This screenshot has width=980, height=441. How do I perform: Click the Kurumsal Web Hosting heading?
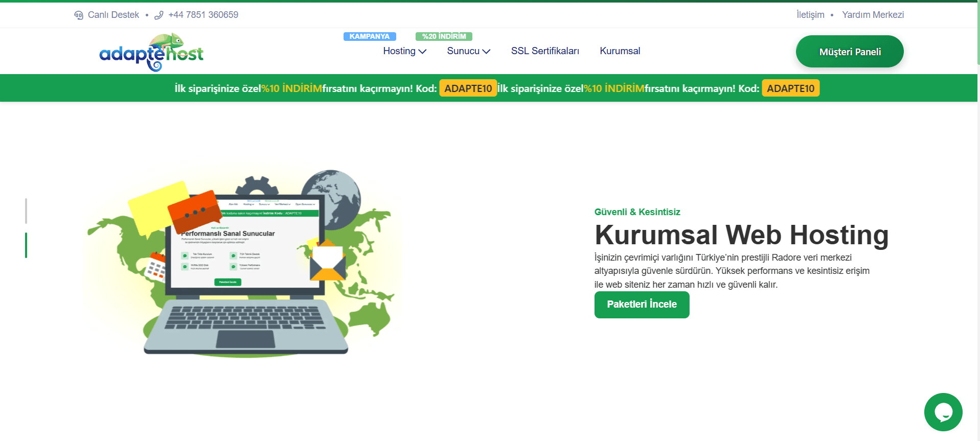coord(742,235)
